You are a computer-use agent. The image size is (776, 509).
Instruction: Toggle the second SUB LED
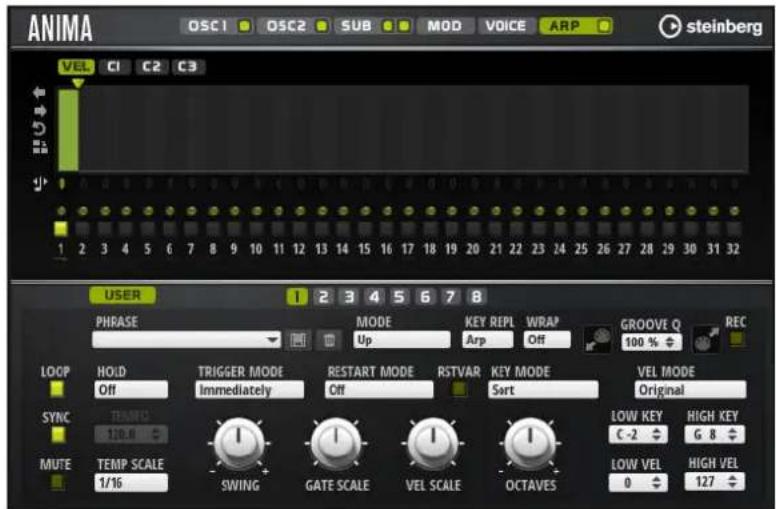click(x=404, y=26)
